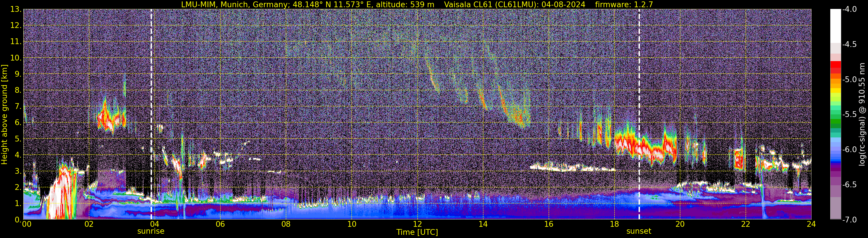Image resolution: width=868 pixels, height=238 pixels.
Task: Click the '16' time tick label
Action: (548, 224)
